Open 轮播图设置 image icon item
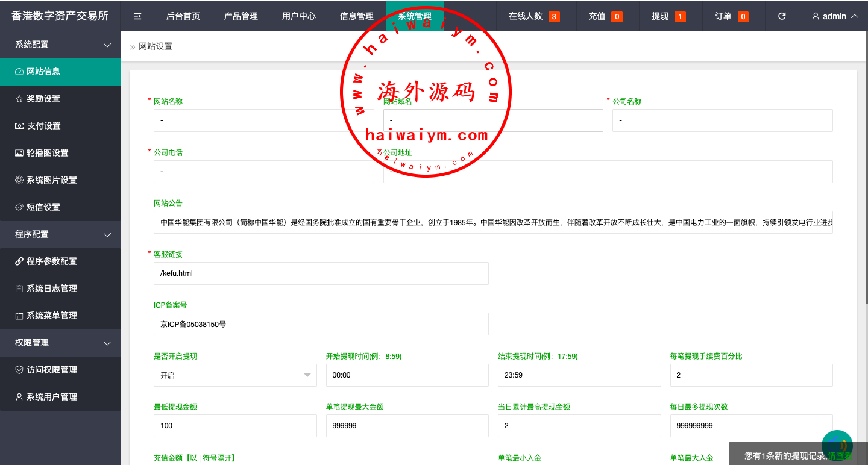This screenshot has width=868, height=465. click(47, 153)
